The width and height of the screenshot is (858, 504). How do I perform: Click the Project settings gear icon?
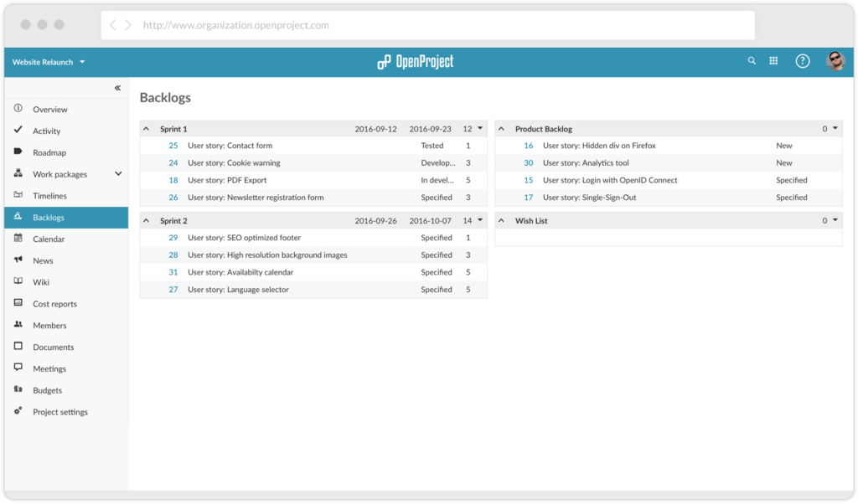tap(18, 410)
